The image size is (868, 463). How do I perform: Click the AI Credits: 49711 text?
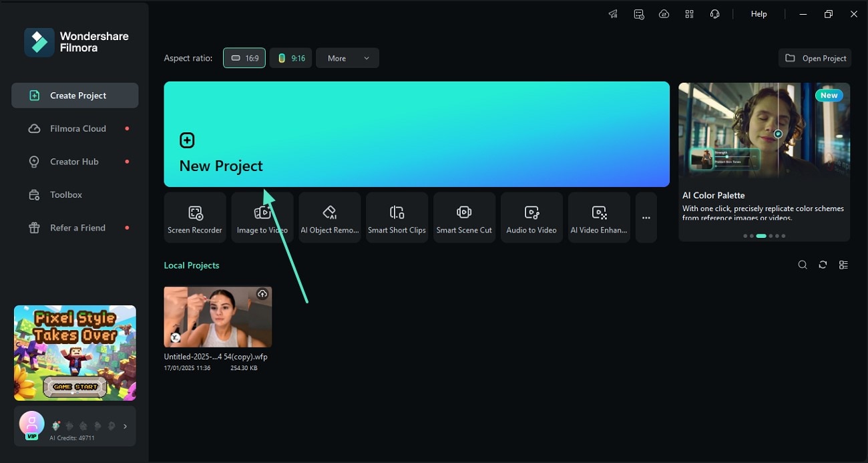pos(72,438)
